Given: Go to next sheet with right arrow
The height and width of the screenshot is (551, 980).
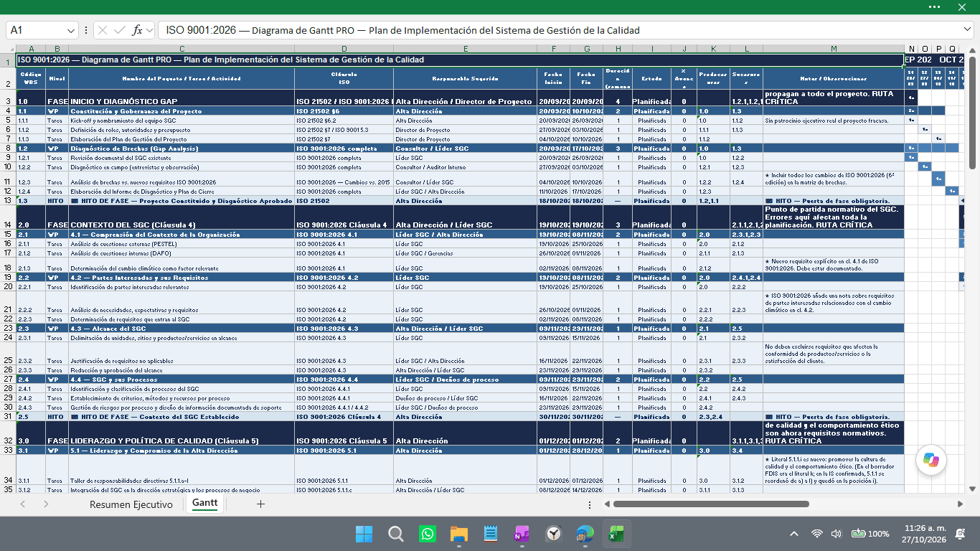Looking at the screenshot, I should pos(46,504).
